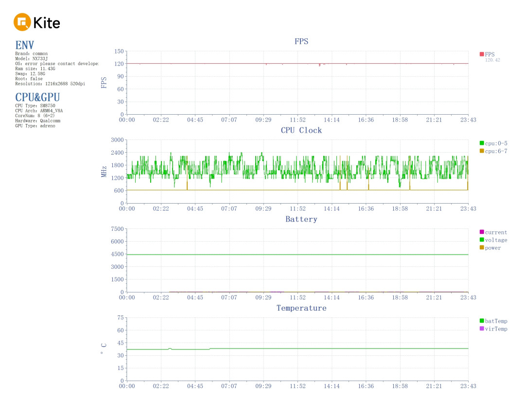Select the batTemp legend green marker
Screen dimensions: 525x420
point(481,321)
